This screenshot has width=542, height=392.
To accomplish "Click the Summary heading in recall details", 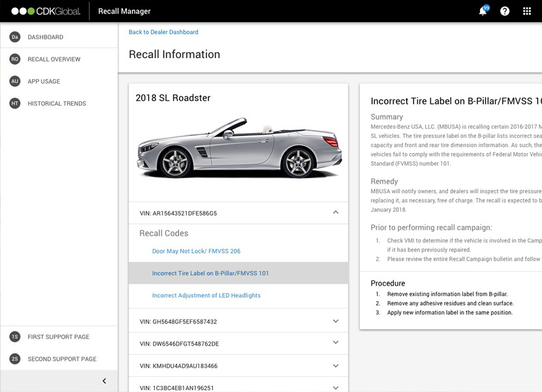I will [x=387, y=116].
